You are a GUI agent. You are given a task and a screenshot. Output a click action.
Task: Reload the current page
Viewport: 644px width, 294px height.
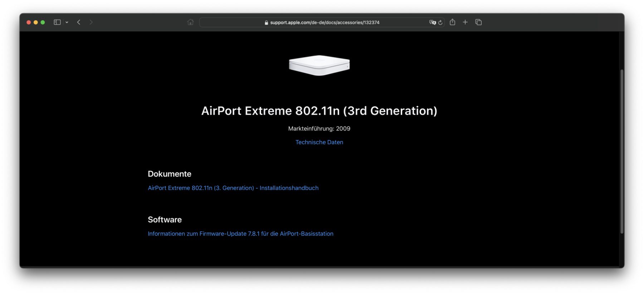440,23
